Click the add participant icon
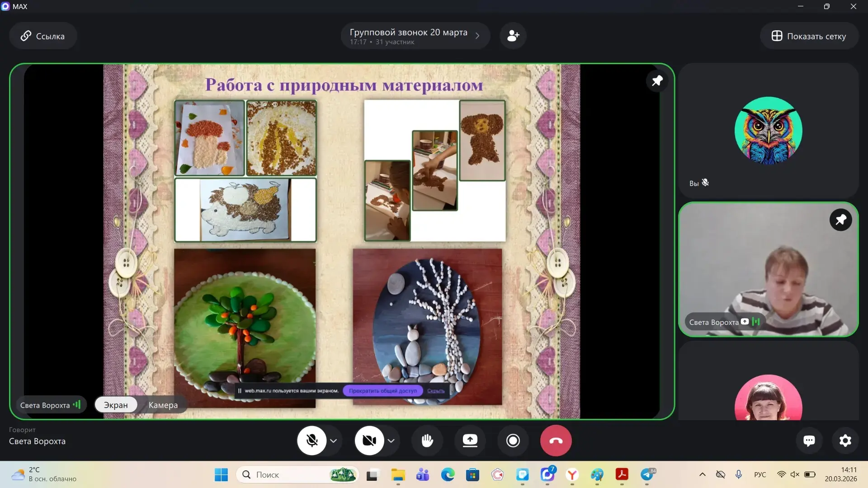The width and height of the screenshot is (868, 488). [513, 36]
